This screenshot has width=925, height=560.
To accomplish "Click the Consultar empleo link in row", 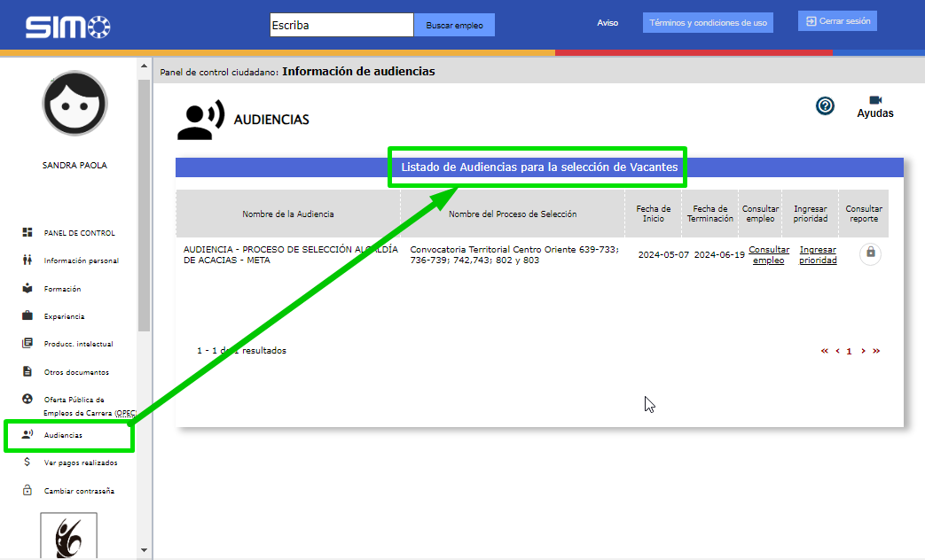I will click(x=768, y=255).
